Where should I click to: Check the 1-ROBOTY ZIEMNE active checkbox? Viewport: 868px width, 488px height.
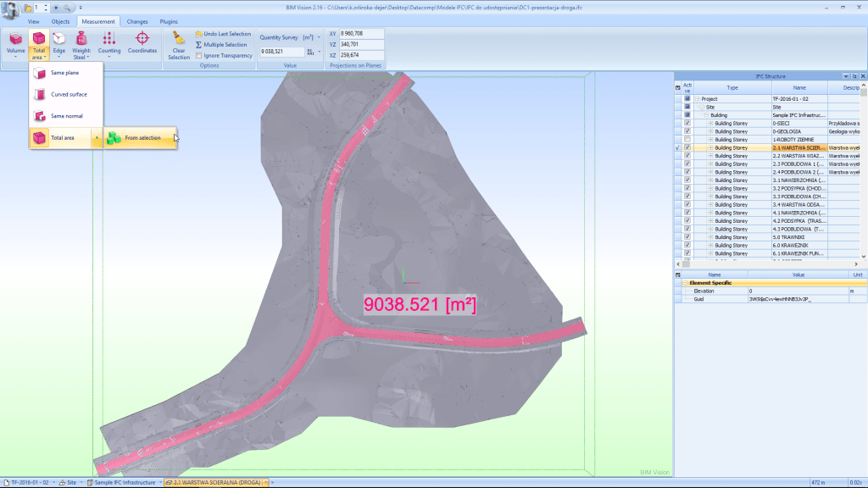tap(687, 140)
